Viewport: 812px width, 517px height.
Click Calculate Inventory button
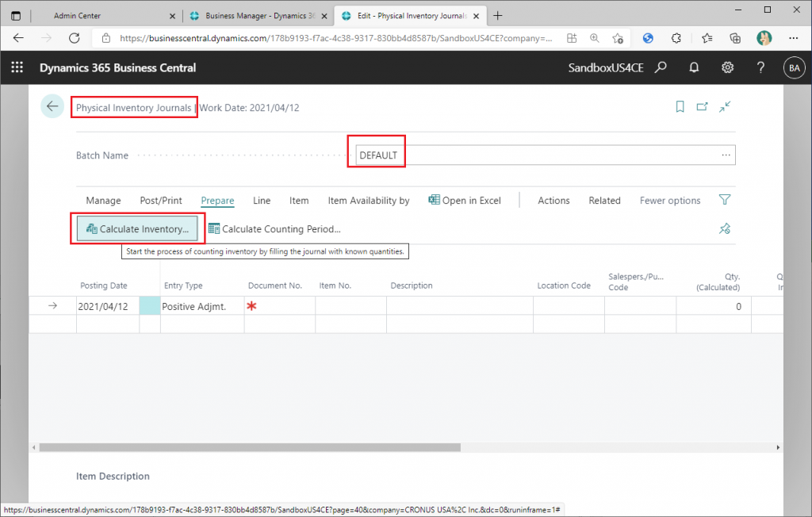137,229
